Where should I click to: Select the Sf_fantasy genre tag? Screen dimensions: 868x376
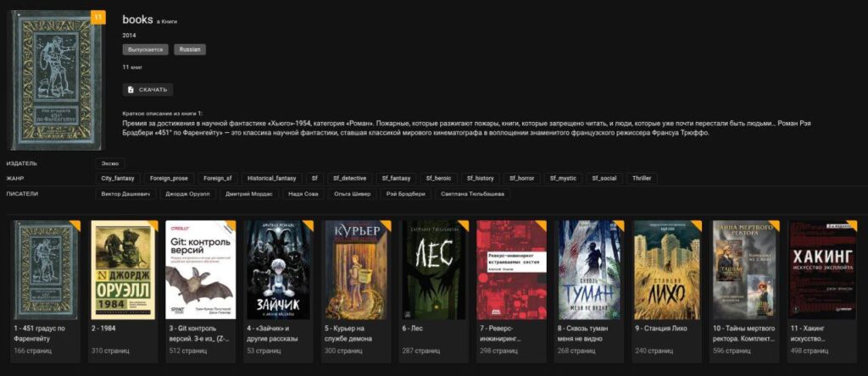pyautogui.click(x=397, y=179)
